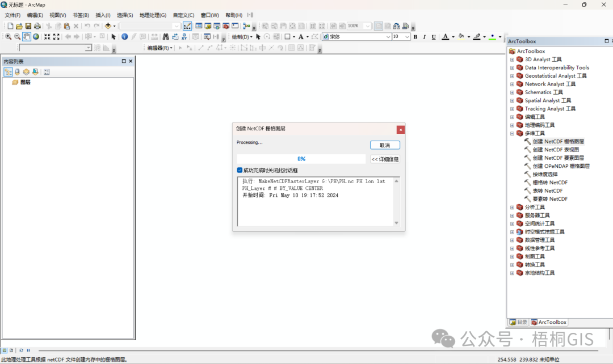The image size is (613, 364).
Task: Open the 栅格转 NetCDF tool
Action: tap(550, 183)
